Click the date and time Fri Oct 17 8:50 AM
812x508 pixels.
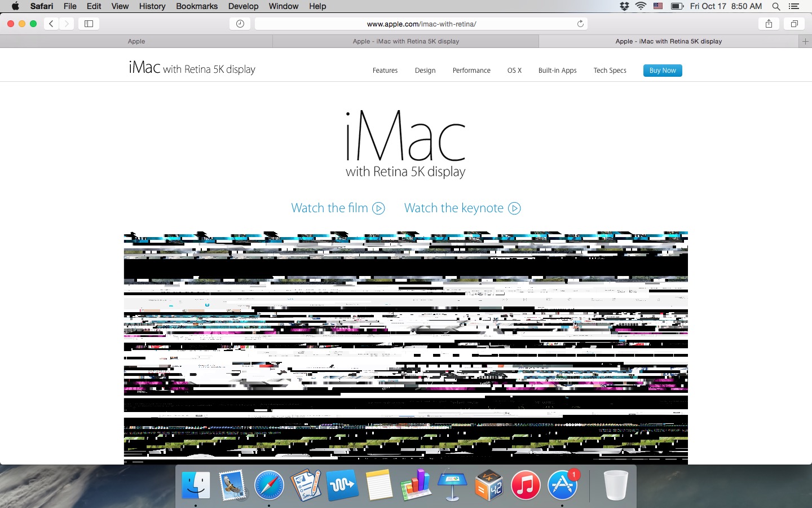pos(726,6)
